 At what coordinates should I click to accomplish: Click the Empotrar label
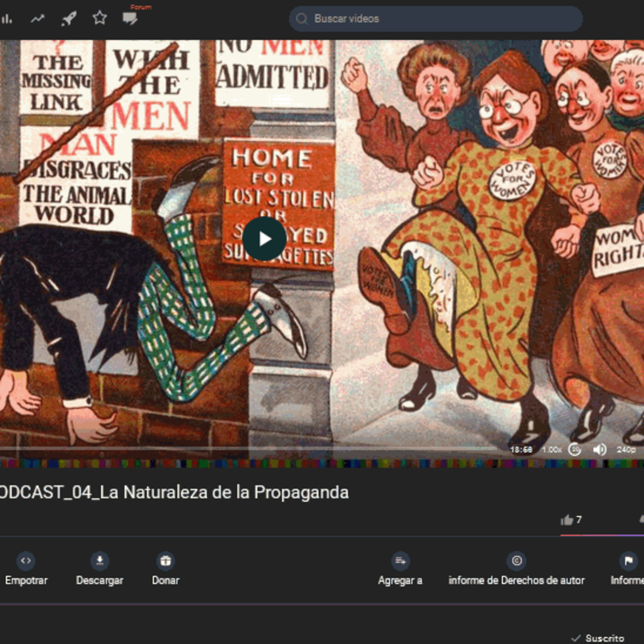click(26, 581)
